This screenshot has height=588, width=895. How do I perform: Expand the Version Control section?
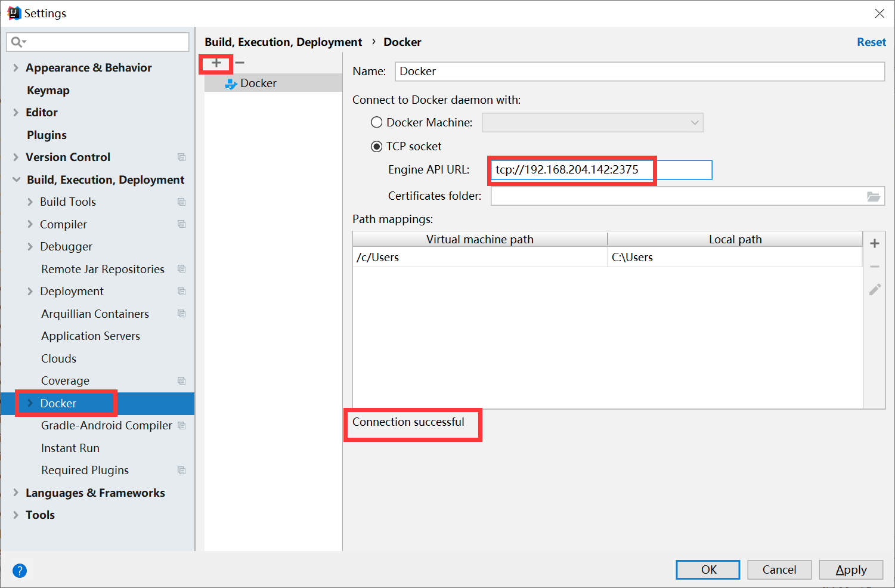16,157
